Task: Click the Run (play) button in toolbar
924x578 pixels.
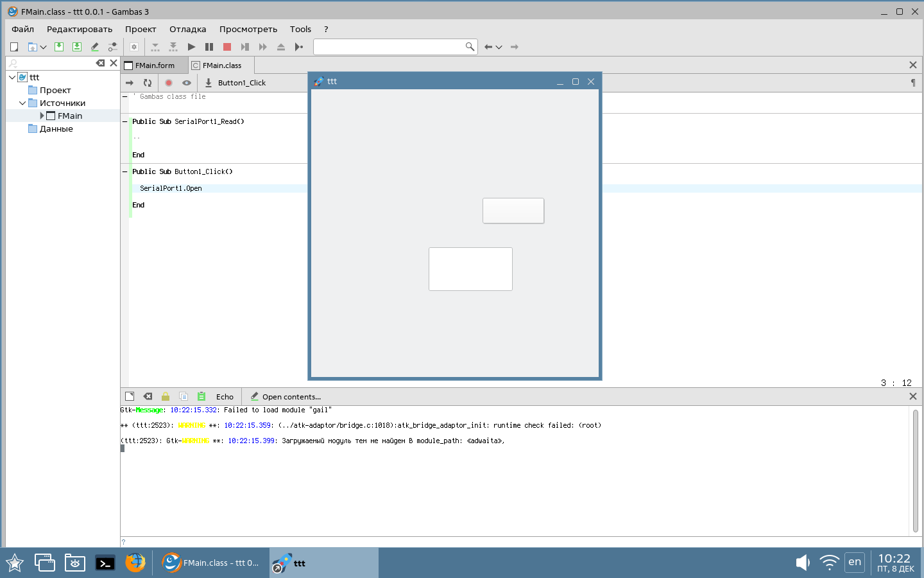Action: pos(191,47)
